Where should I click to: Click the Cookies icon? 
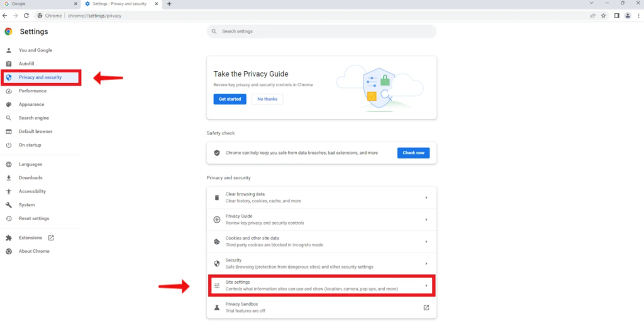click(x=217, y=242)
